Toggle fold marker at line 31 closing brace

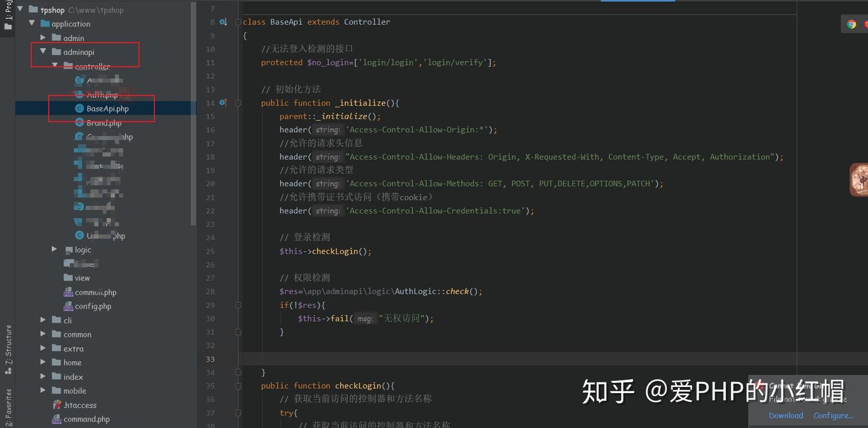pyautogui.click(x=239, y=332)
